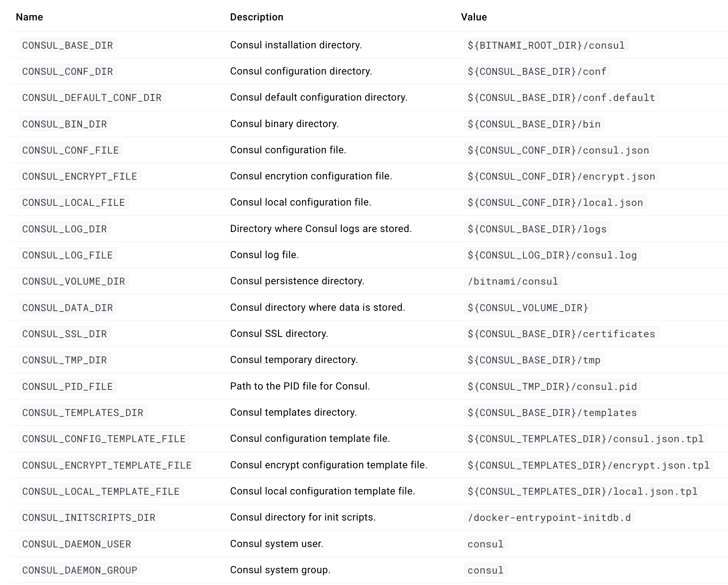Click the Description column header
Screen dimensions: 728x585
tap(257, 17)
